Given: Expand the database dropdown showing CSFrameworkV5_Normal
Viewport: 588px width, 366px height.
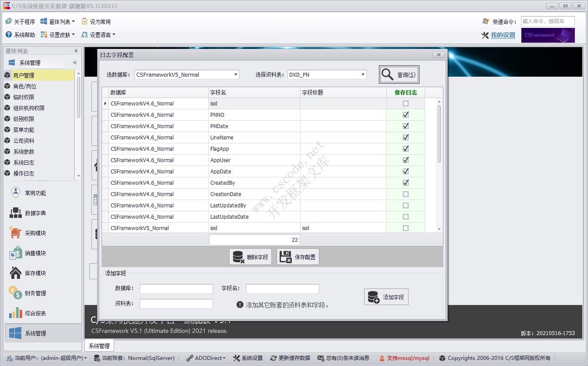Looking at the screenshot, I should click(x=236, y=75).
